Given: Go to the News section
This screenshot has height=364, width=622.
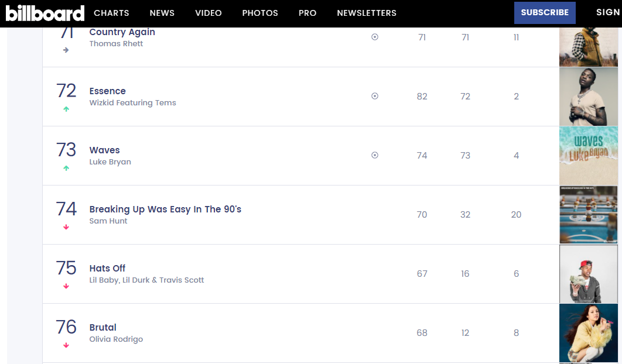Looking at the screenshot, I should click(162, 13).
